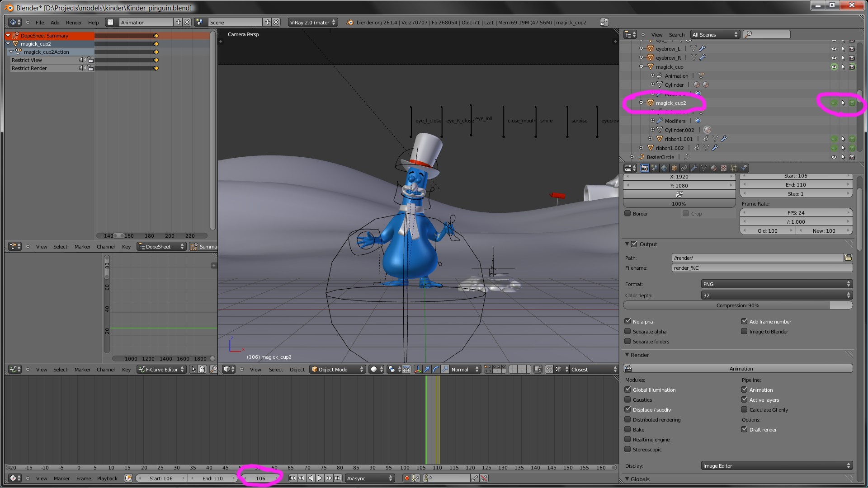Click the current frame input field showing 106
This screenshot has height=488, width=868.
[x=260, y=478]
